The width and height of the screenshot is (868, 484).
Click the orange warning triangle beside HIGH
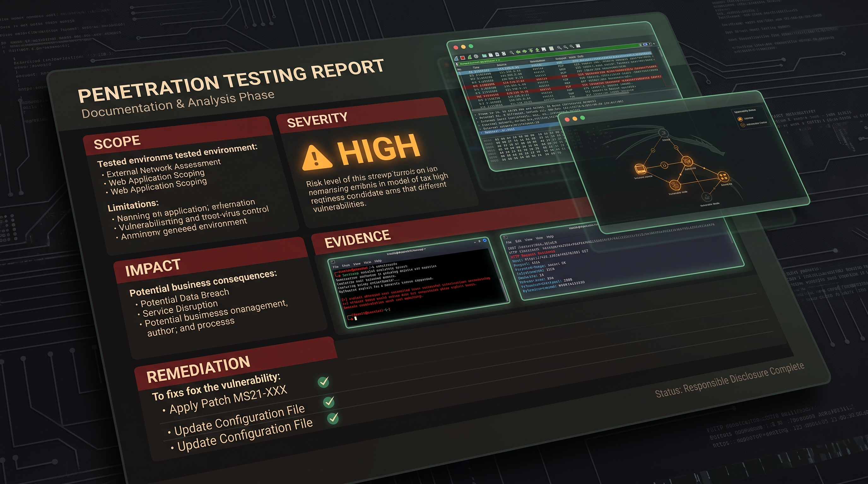(x=316, y=158)
